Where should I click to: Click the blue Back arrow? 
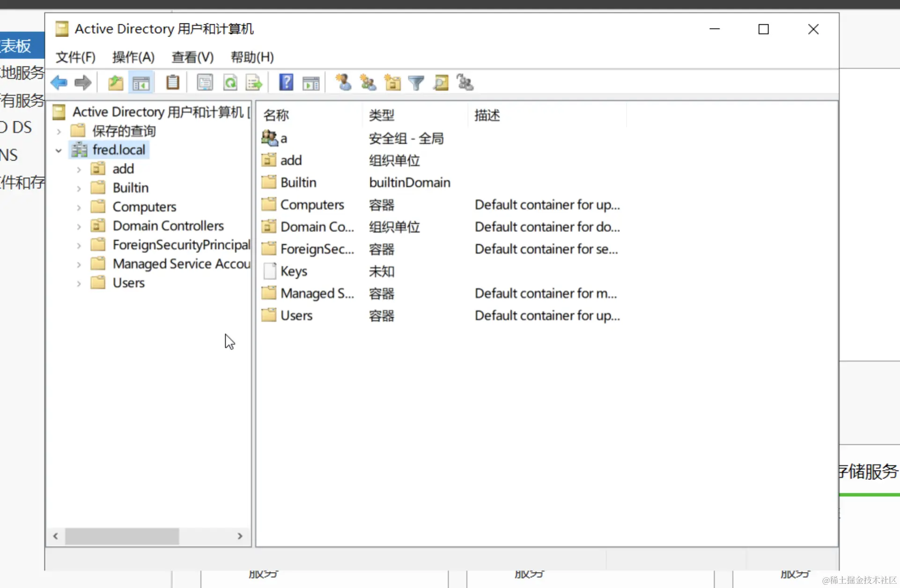(59, 83)
